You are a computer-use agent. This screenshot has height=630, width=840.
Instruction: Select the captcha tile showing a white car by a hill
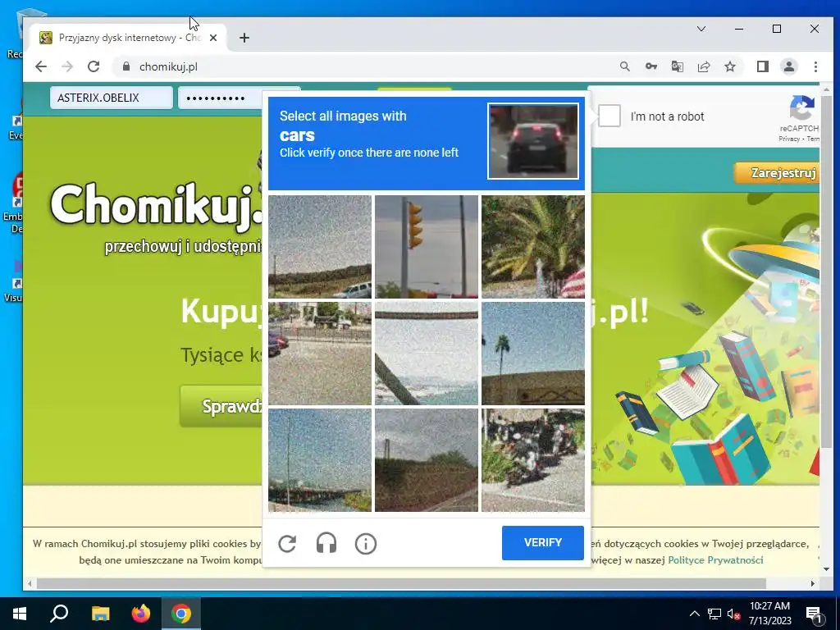(320, 246)
